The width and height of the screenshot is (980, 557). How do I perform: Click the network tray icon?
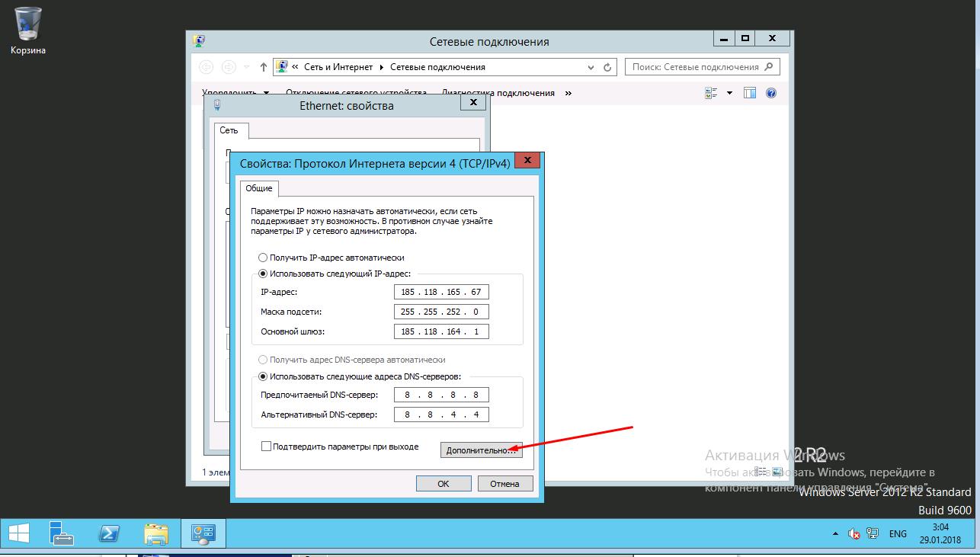coord(873,534)
